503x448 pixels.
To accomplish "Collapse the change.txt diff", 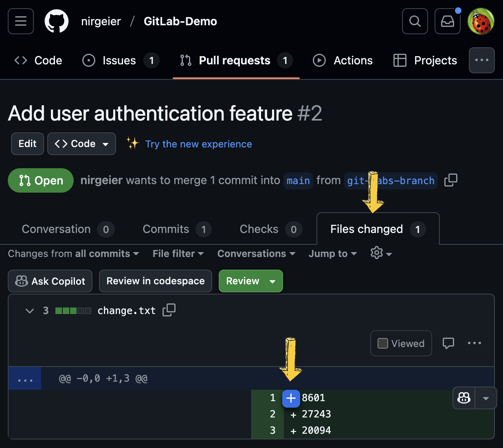I will click(29, 311).
